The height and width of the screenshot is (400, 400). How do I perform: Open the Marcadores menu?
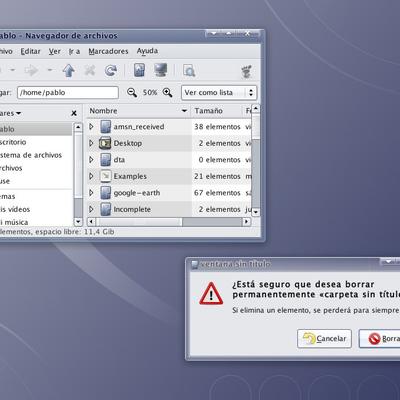coord(108,51)
